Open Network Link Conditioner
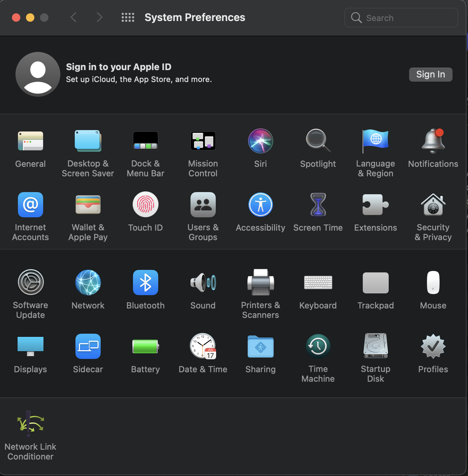The height and width of the screenshot is (476, 468). [x=31, y=424]
